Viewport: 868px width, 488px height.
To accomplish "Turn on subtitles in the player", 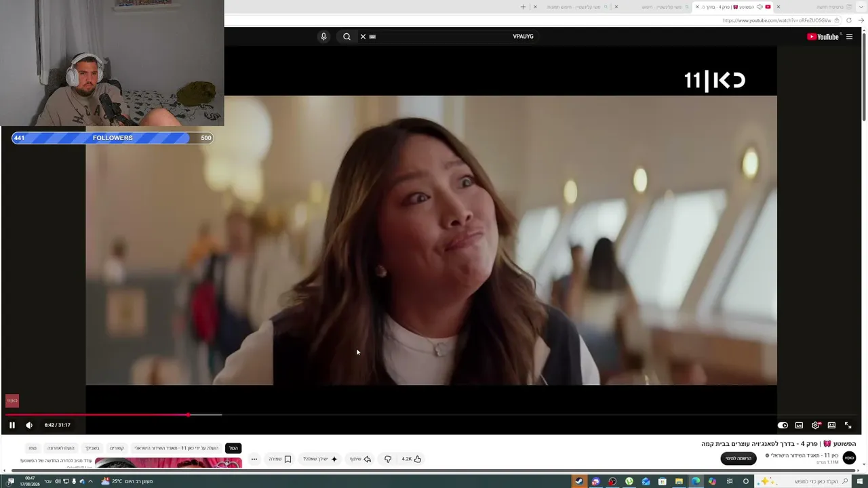I will coord(799,425).
